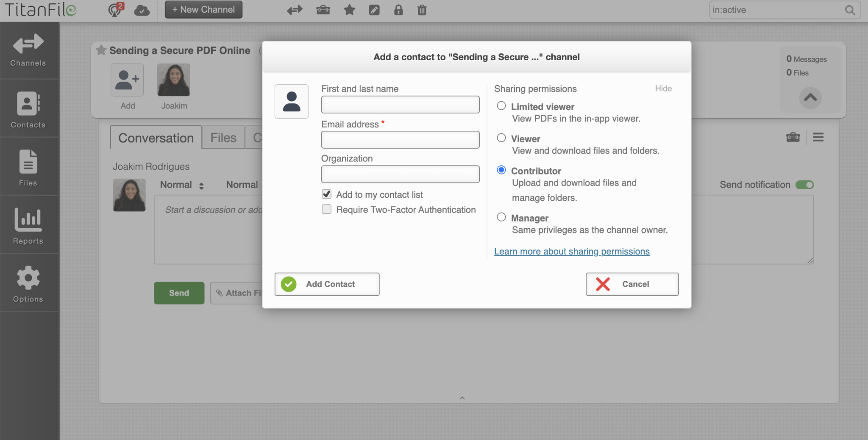Open the toolbox icon in the top toolbar
This screenshot has height=440, width=868.
click(x=323, y=10)
